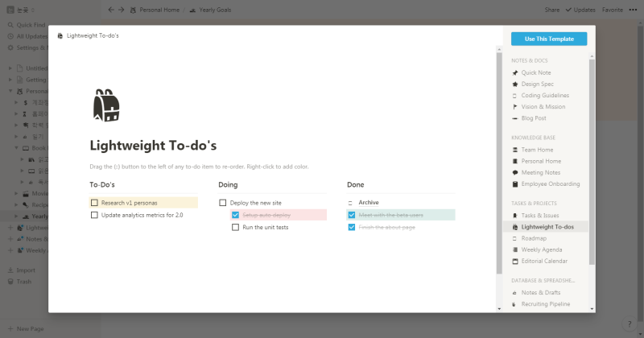Click the icon beside Roadmap
The width and height of the screenshot is (644, 338).
click(x=515, y=239)
